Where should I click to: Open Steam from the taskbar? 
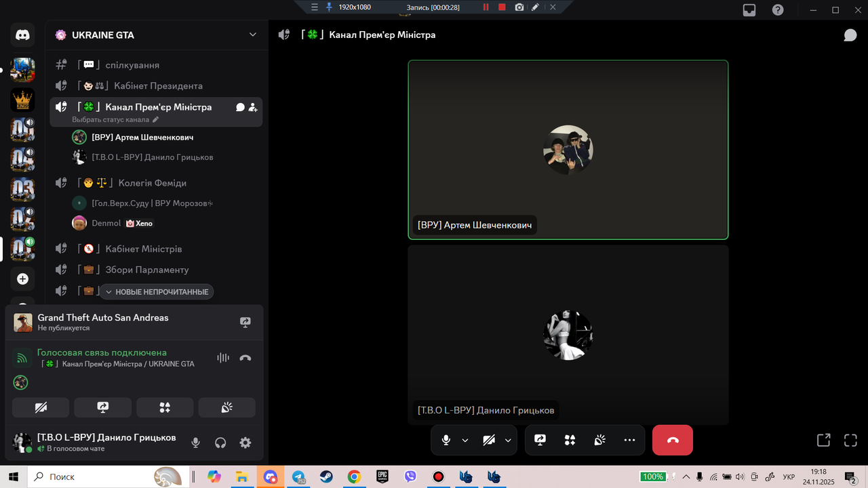click(x=326, y=476)
